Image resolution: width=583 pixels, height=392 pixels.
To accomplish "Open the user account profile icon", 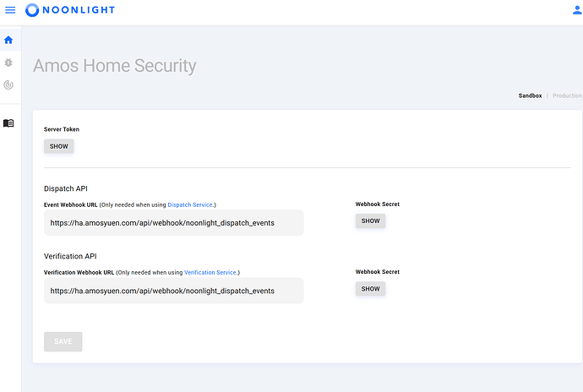I will (x=577, y=10).
